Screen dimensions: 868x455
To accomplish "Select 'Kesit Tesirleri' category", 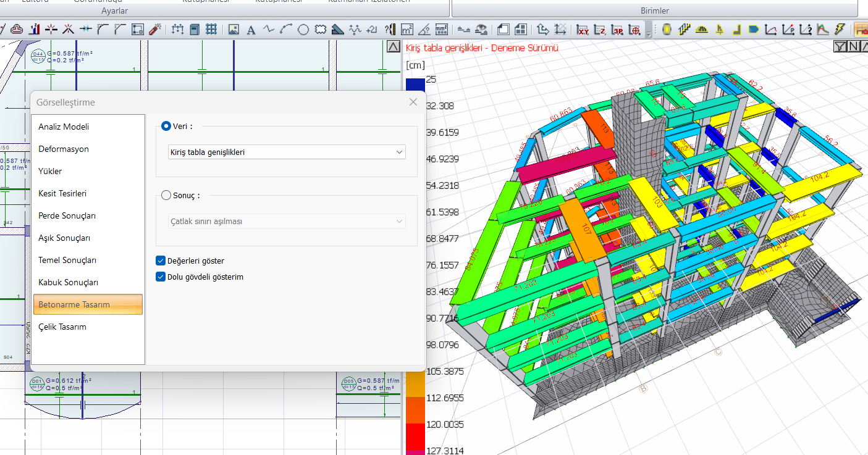I will click(88, 193).
